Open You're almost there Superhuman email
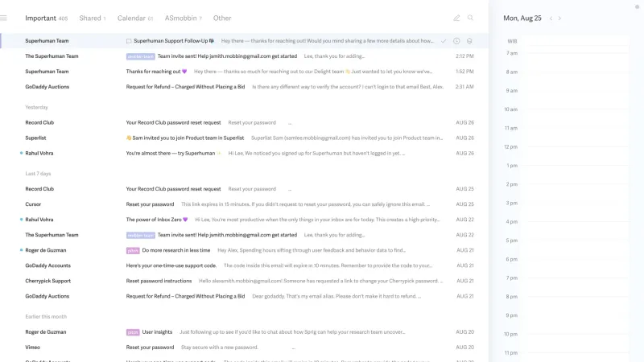644x362 pixels. click(x=245, y=153)
